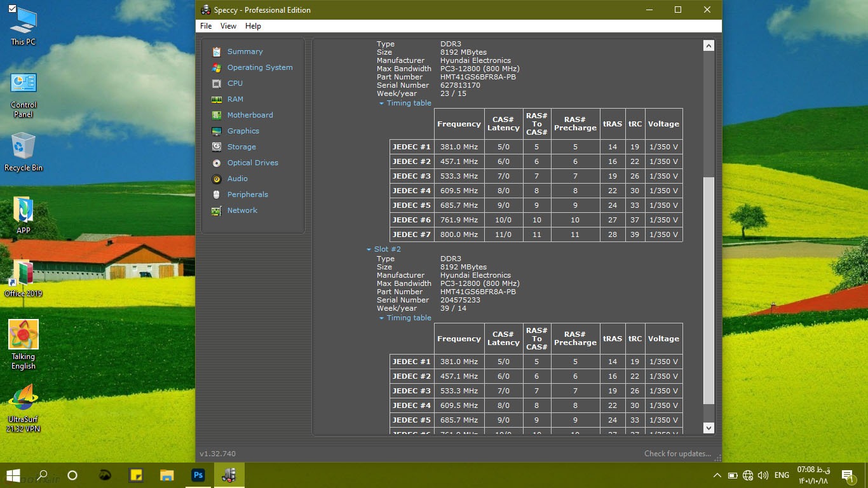Viewport: 868px width, 488px height.
Task: Switch to the Motherboard section
Action: tap(250, 115)
